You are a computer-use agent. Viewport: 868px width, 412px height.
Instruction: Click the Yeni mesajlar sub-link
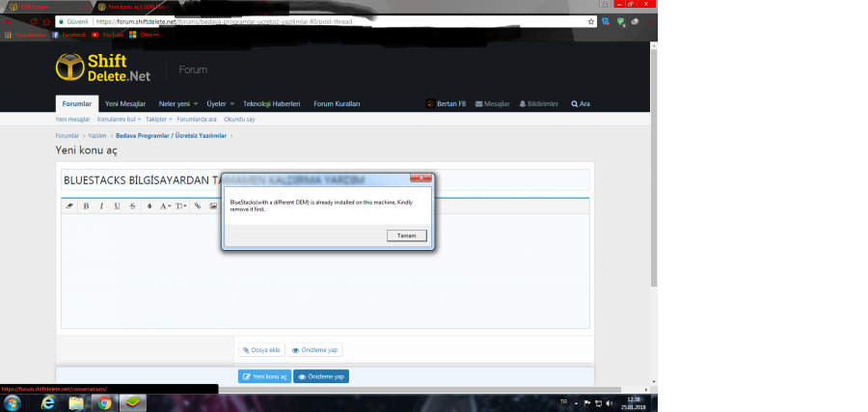[72, 119]
